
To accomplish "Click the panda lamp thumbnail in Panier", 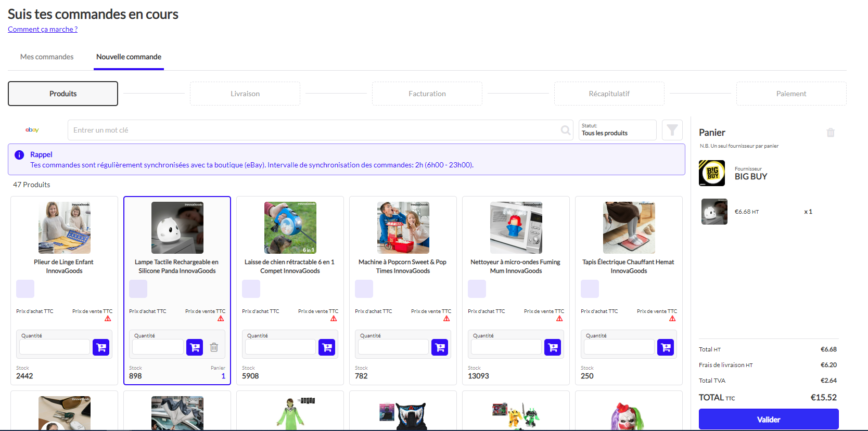I will pyautogui.click(x=714, y=212).
